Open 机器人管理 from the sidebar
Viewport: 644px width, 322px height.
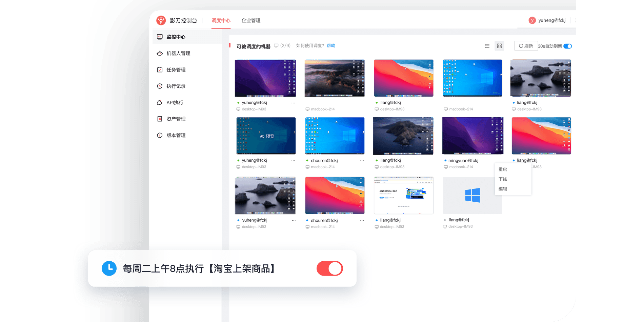(x=178, y=53)
